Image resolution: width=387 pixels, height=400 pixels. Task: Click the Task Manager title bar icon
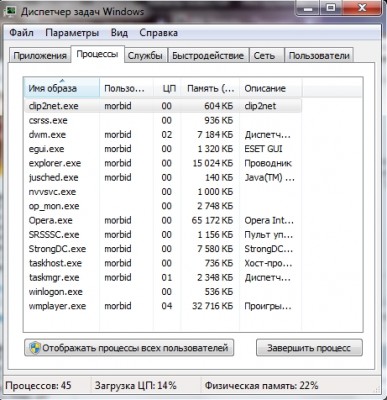(10, 11)
